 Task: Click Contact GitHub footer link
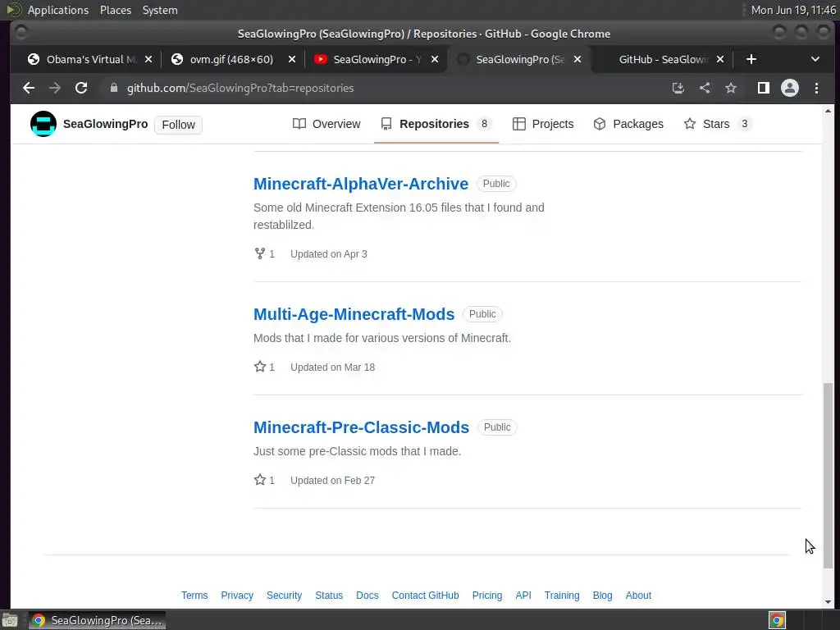[425, 596]
